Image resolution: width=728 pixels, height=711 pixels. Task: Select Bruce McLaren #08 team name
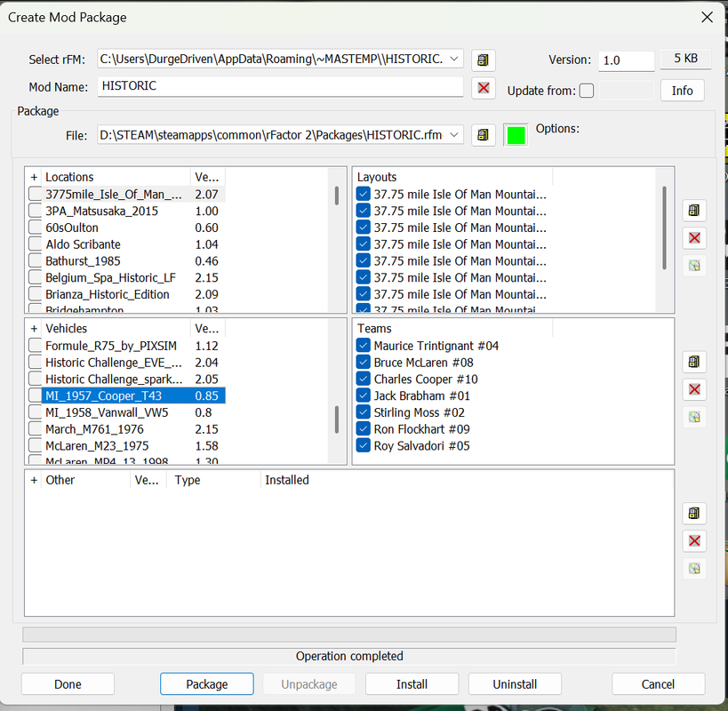423,363
